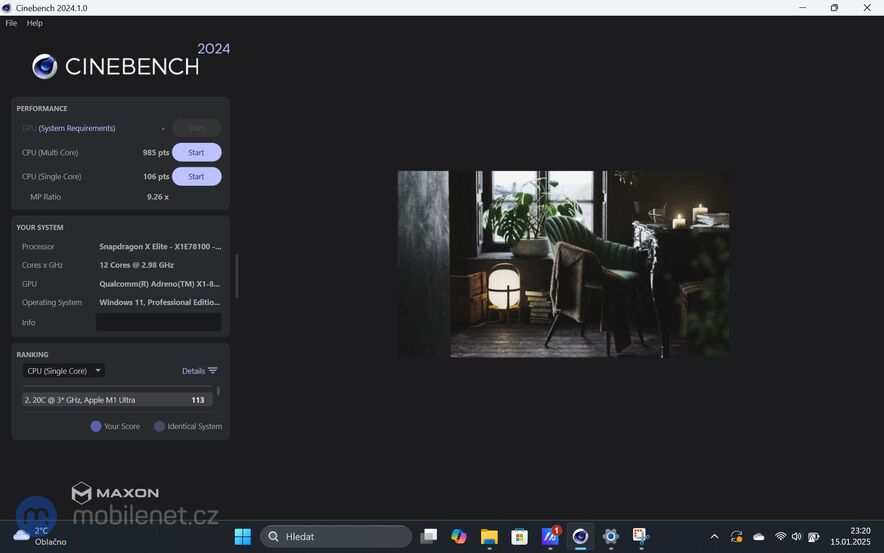The width and height of the screenshot is (884, 553).
Task: Open the GPU System Requirements link
Action: (77, 128)
